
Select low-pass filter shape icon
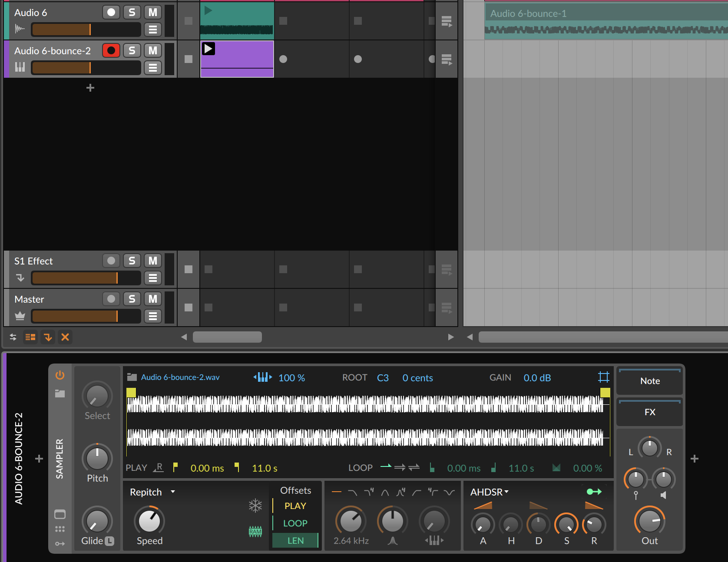[353, 492]
